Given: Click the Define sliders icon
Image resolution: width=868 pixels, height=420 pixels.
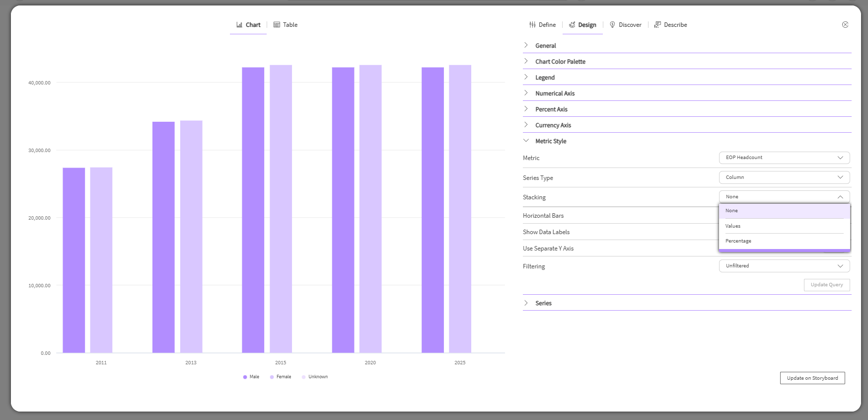Looking at the screenshot, I should click(x=532, y=25).
